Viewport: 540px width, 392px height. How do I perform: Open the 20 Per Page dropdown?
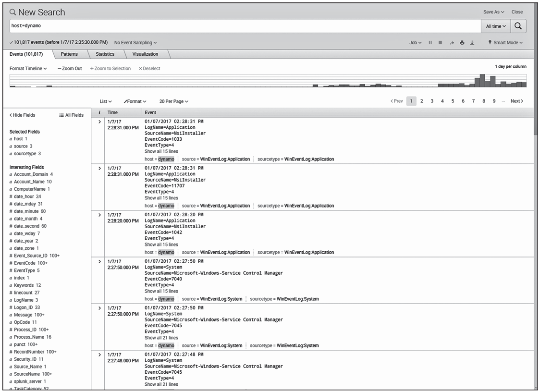pos(173,101)
